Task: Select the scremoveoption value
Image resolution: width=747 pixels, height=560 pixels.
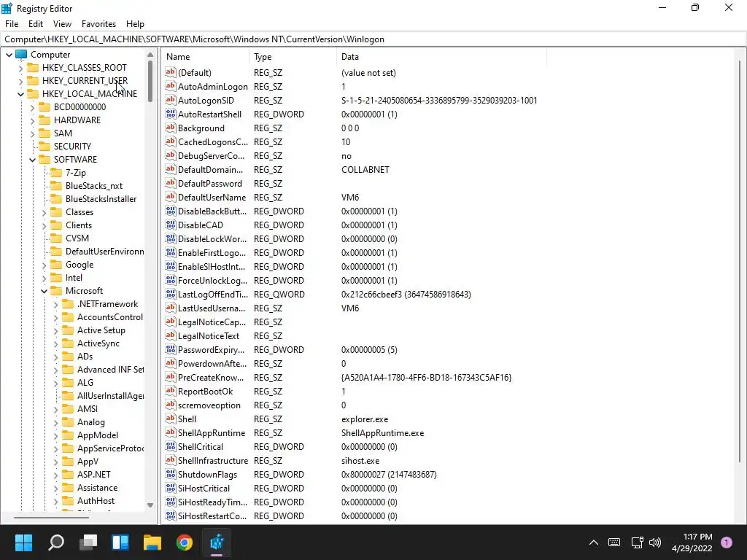Action: click(x=209, y=405)
